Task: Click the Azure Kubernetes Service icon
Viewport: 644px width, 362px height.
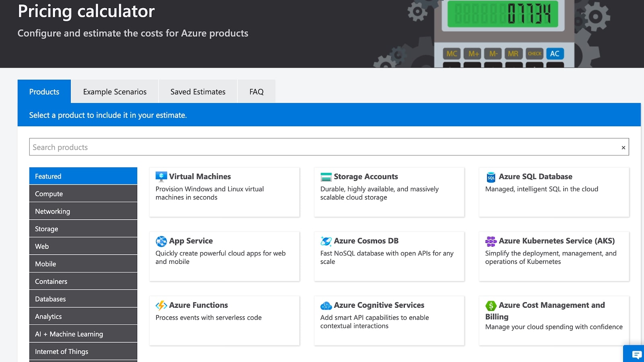Action: click(491, 241)
